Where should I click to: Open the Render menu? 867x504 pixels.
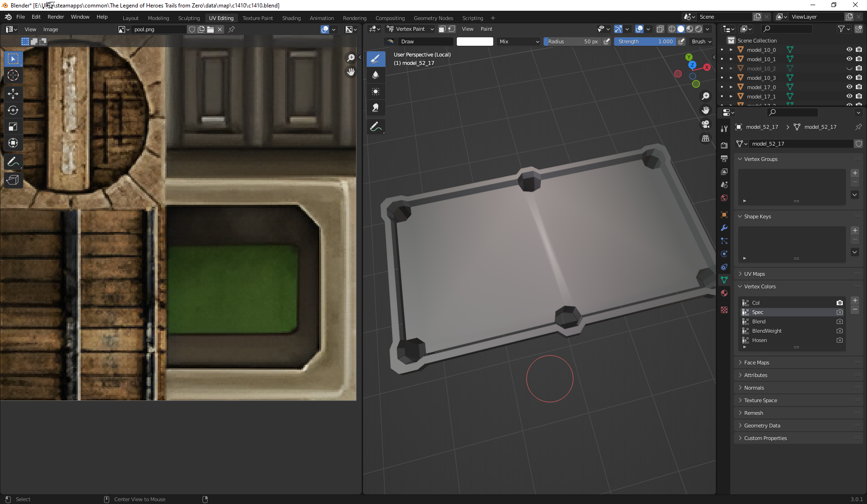pyautogui.click(x=56, y=17)
